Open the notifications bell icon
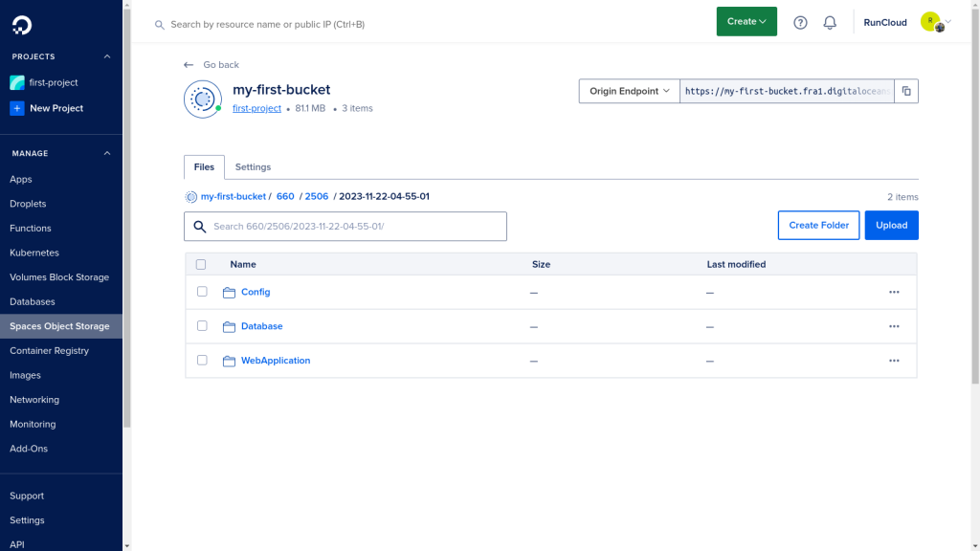The width and height of the screenshot is (980, 551). (x=830, y=23)
